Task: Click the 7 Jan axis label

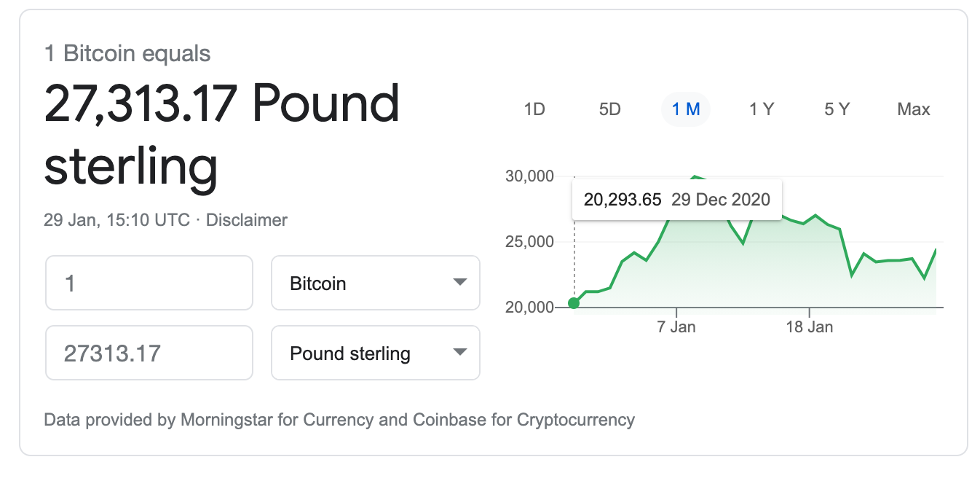Action: (676, 327)
